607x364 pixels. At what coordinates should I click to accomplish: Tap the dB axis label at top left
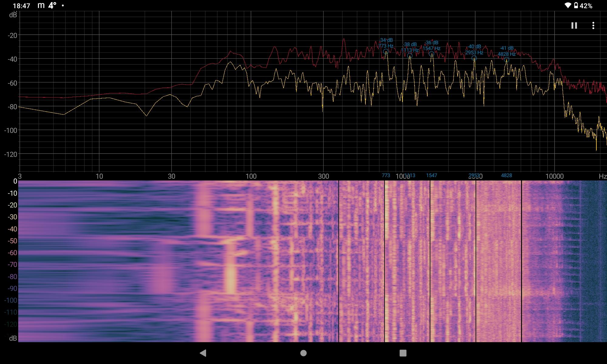[x=13, y=15]
